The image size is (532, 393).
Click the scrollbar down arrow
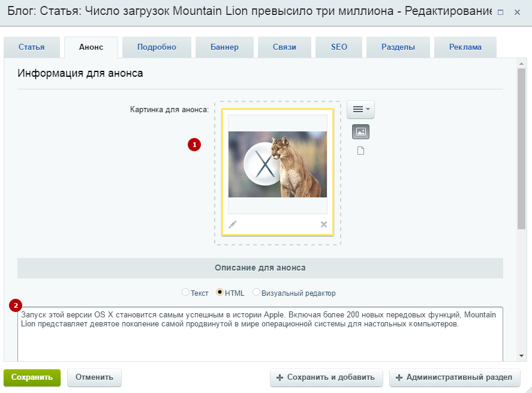coord(521,356)
